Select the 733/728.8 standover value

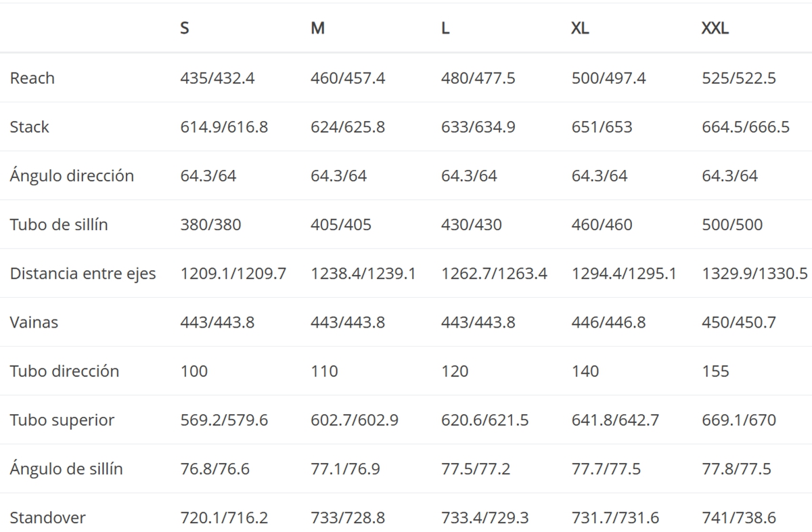pos(348,518)
